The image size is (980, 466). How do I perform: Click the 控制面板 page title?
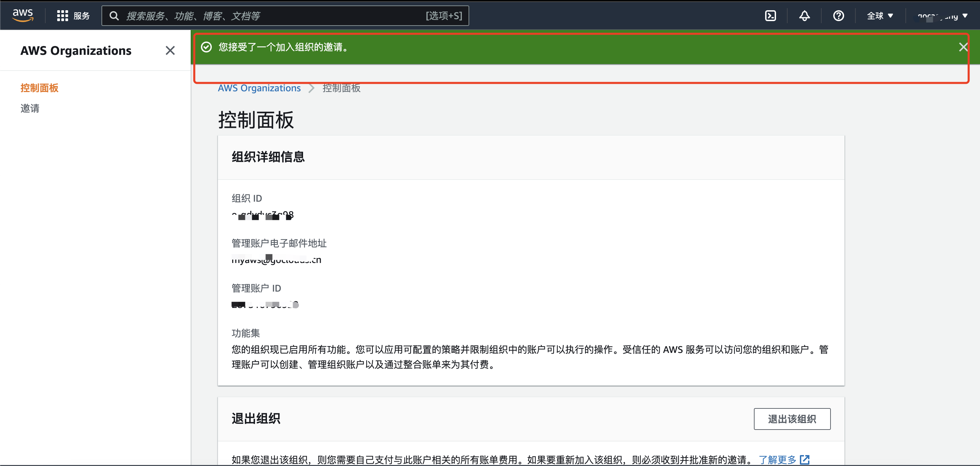(256, 120)
